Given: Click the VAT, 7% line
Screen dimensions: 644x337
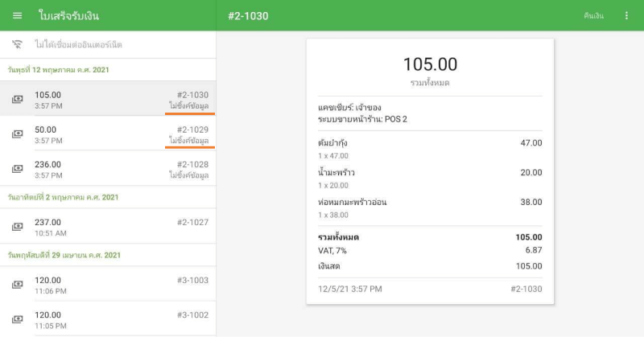Looking at the screenshot, I should (430, 250).
